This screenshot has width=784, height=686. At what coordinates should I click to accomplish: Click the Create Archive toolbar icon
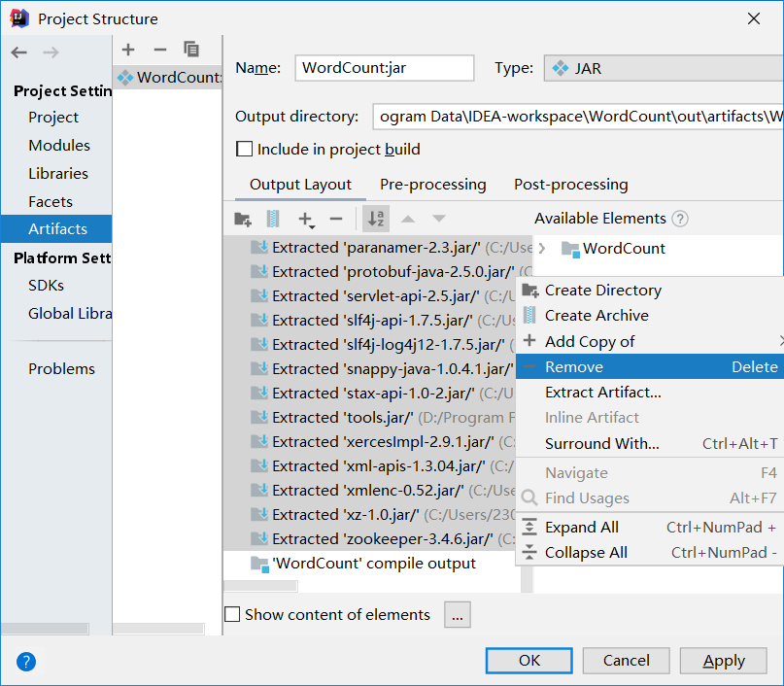coord(273,220)
